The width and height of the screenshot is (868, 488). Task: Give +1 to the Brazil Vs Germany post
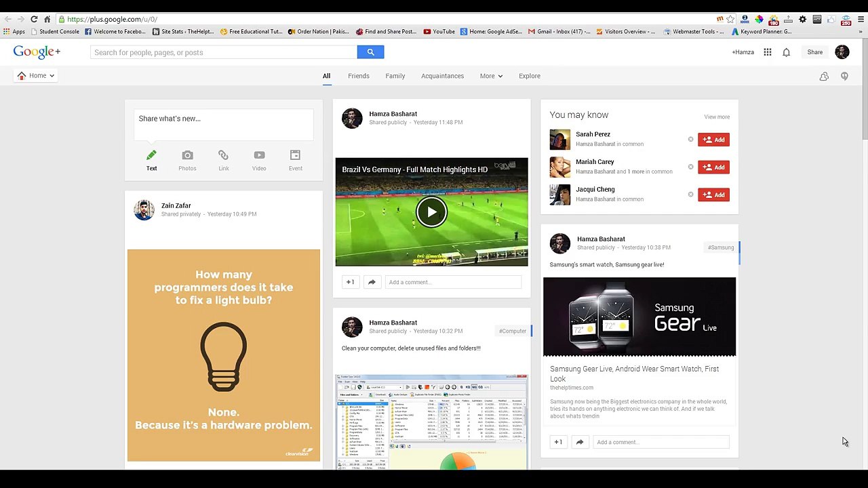[x=350, y=282]
